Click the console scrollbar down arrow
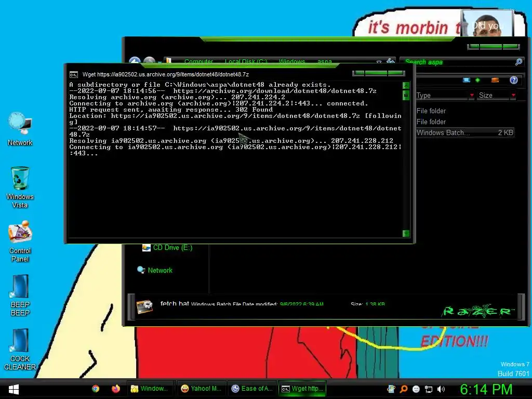Image resolution: width=532 pixels, height=399 pixels. click(x=406, y=233)
